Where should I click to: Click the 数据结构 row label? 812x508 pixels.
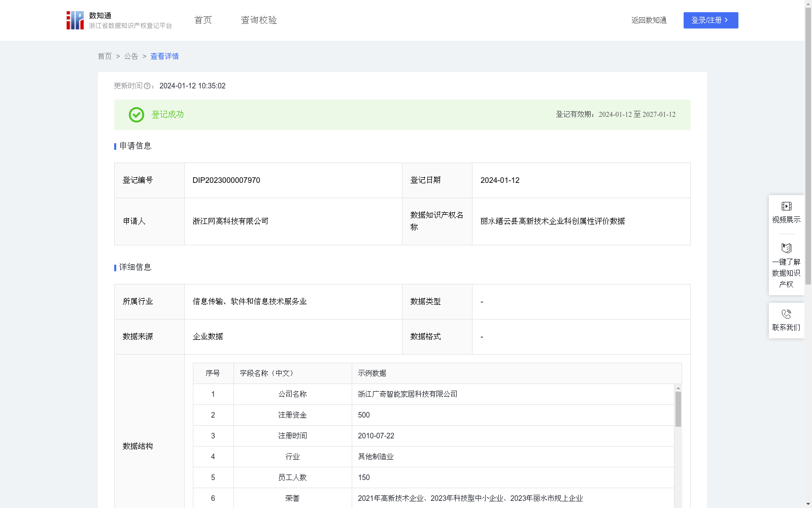click(x=138, y=447)
